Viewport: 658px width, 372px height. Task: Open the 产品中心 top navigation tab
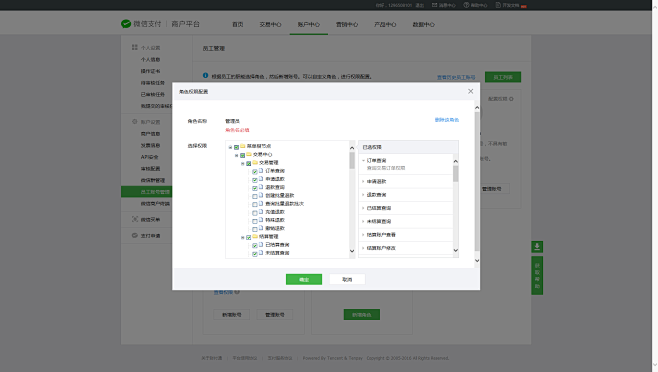pos(385,24)
